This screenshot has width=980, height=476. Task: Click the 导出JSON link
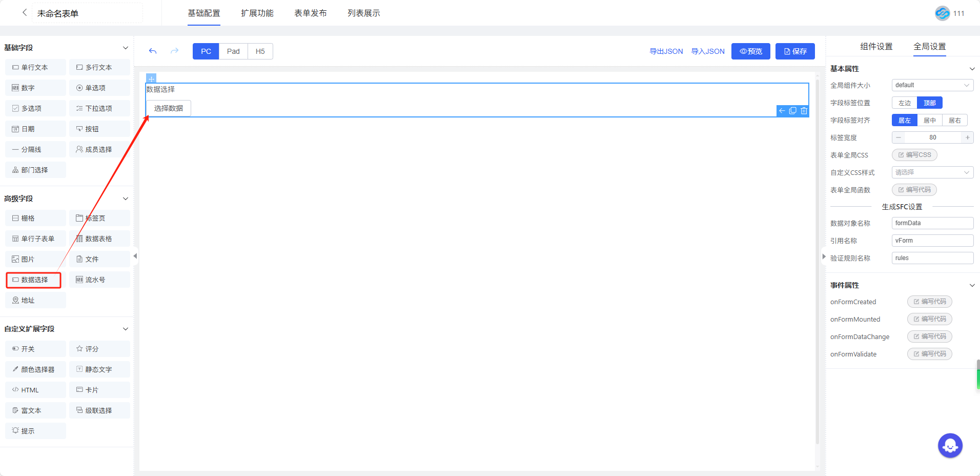pos(666,51)
